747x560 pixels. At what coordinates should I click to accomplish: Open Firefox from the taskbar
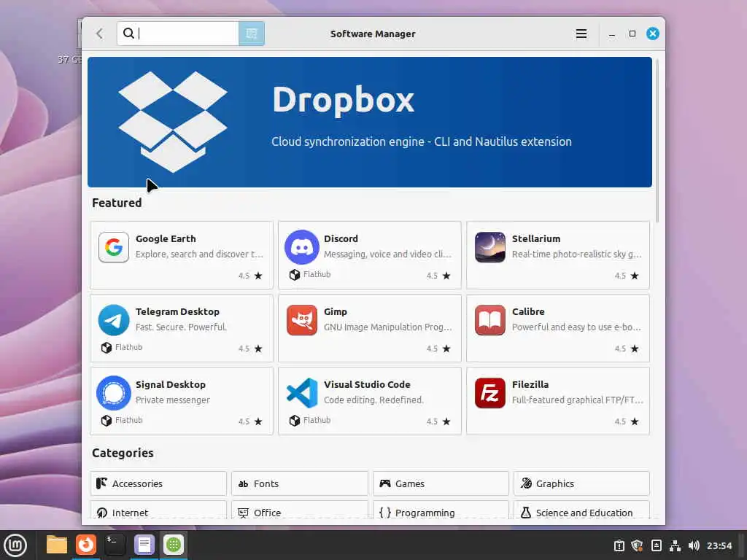(86, 545)
